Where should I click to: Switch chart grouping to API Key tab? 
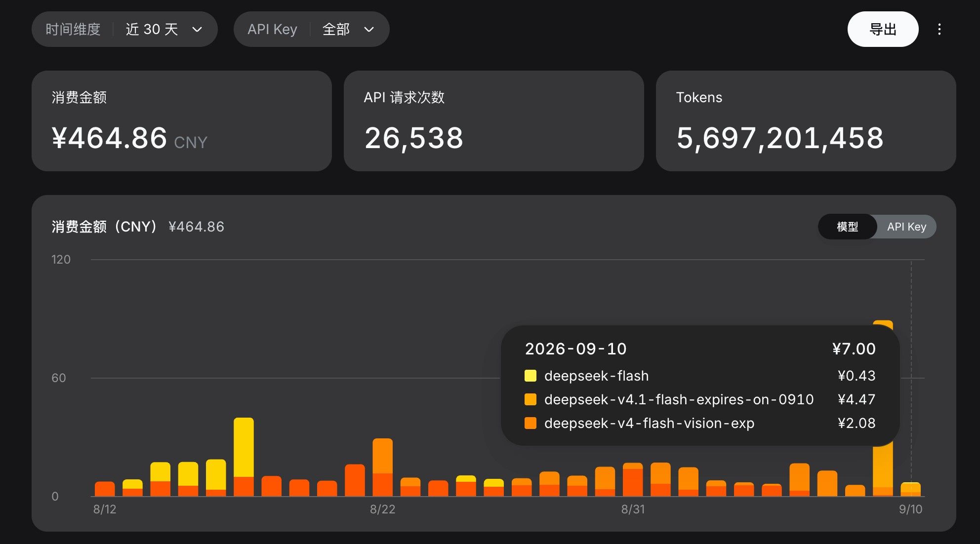tap(906, 227)
